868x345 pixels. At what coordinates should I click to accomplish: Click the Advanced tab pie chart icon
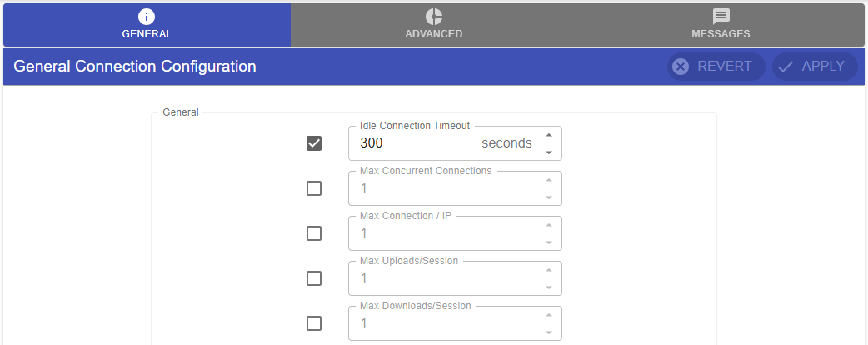433,17
